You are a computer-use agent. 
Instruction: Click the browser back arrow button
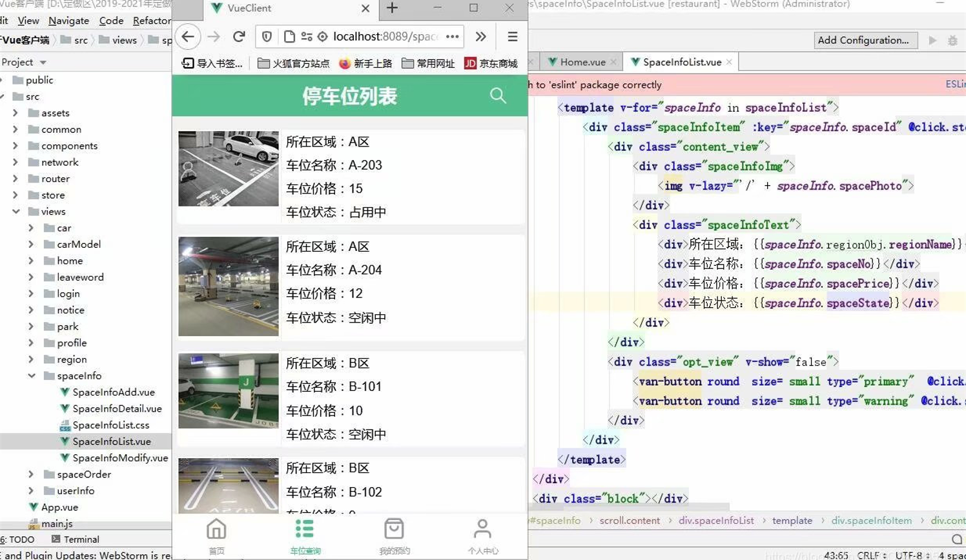tap(188, 37)
